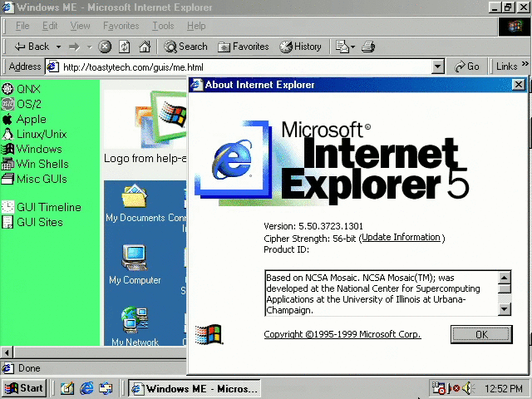Screen dimensions: 532x399
Task: Open the Windows sidebar link
Action: click(39, 149)
